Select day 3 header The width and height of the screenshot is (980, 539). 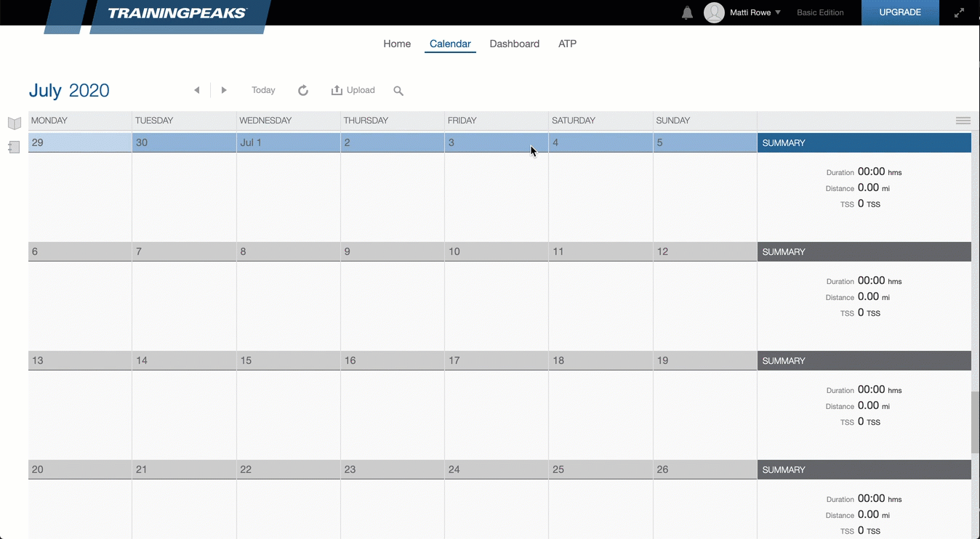point(497,142)
